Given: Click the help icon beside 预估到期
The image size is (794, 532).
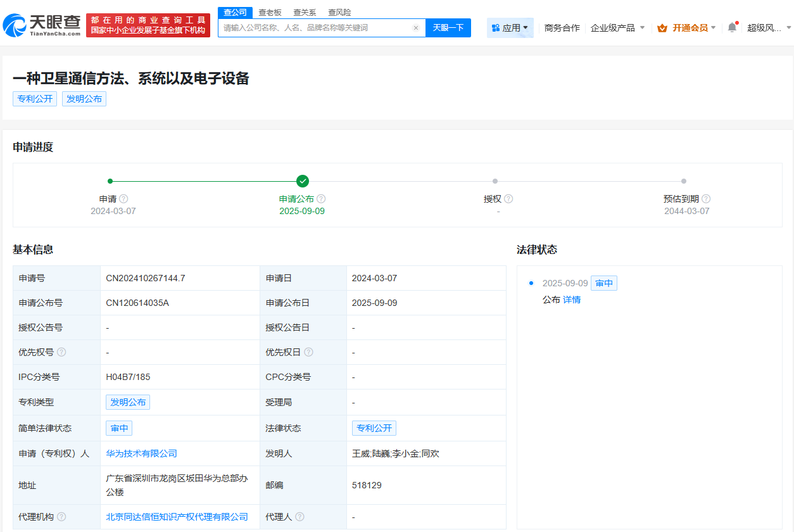Looking at the screenshot, I should coord(706,198).
